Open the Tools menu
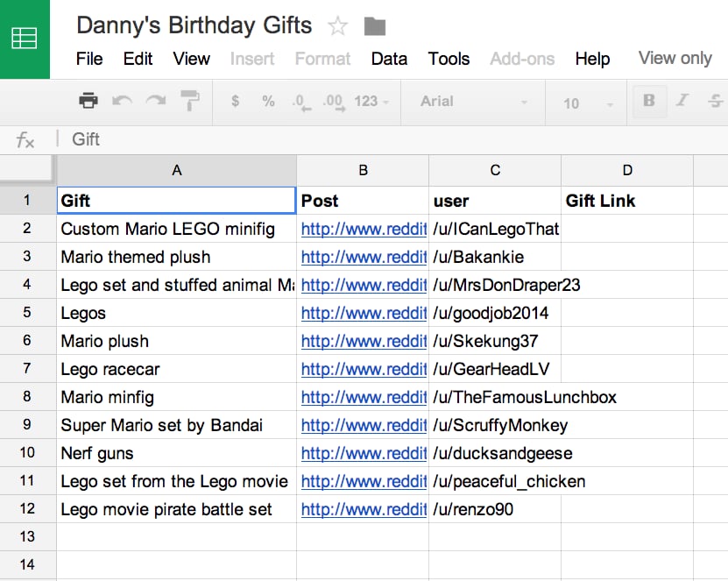 pos(449,59)
